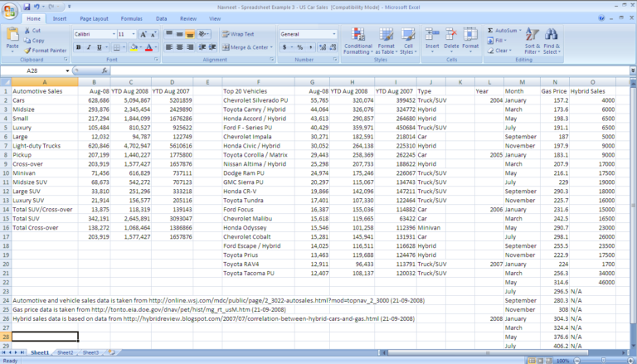637x364 pixels.
Task: Click the Merge & Center button
Action: pos(247,47)
